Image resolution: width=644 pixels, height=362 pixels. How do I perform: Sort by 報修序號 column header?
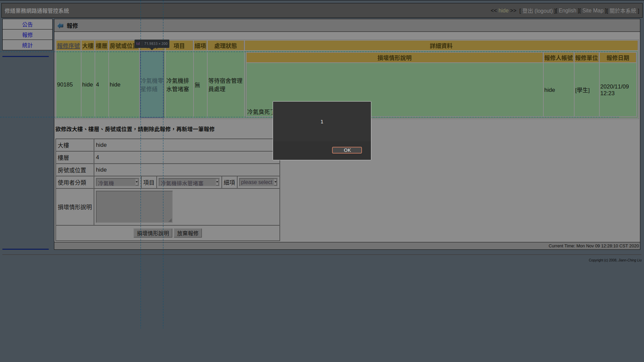[68, 46]
